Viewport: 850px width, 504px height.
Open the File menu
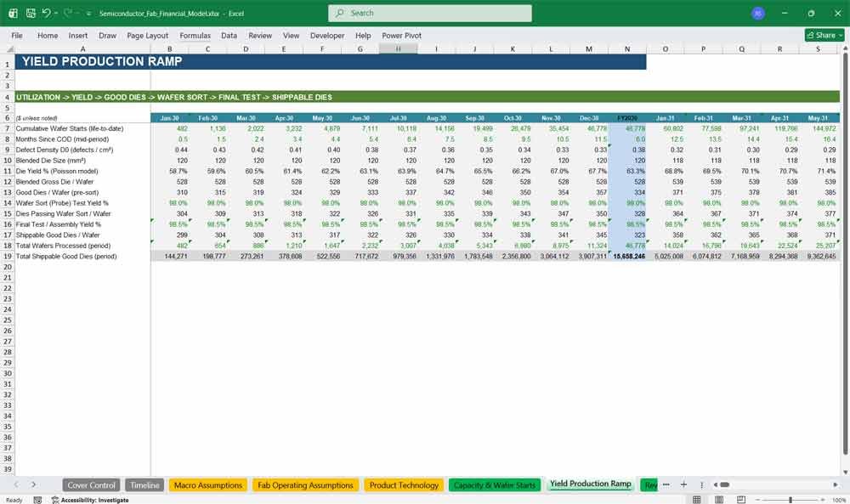pyautogui.click(x=17, y=35)
